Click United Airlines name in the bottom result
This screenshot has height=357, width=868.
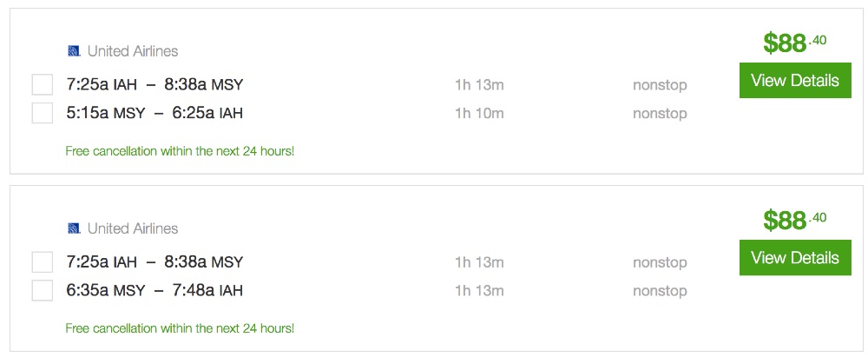coord(133,228)
